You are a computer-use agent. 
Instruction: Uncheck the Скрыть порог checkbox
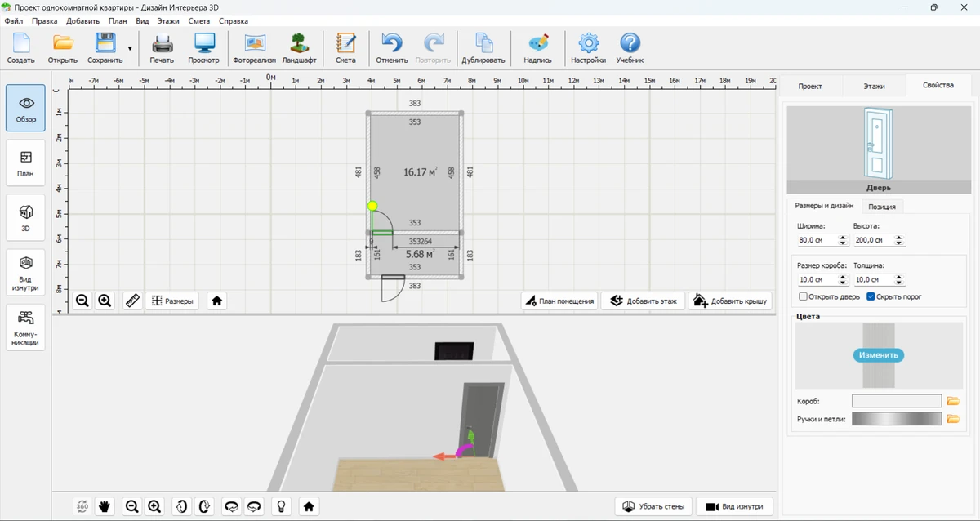tap(871, 296)
